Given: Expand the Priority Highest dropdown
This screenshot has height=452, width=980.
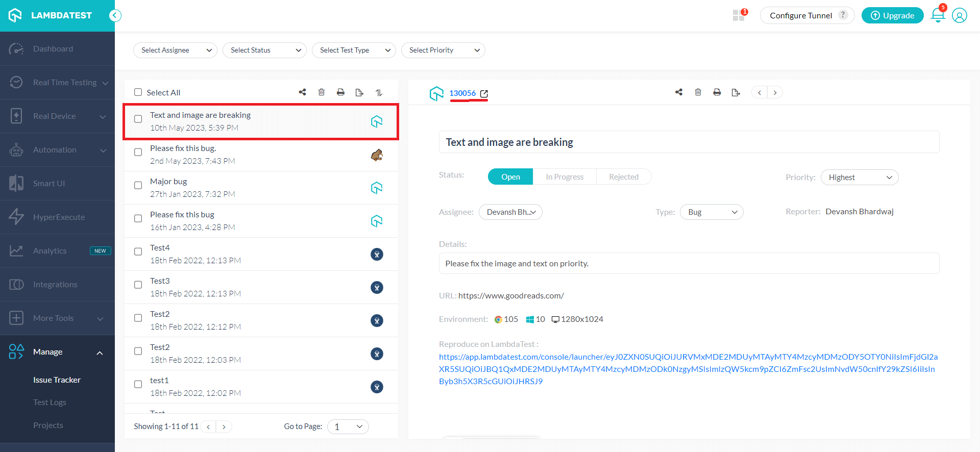Looking at the screenshot, I should coord(860,178).
